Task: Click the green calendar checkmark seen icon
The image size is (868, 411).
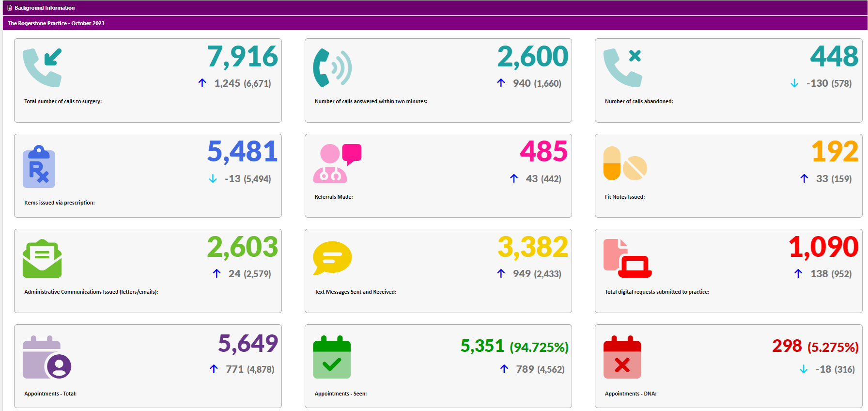Action: point(332,357)
